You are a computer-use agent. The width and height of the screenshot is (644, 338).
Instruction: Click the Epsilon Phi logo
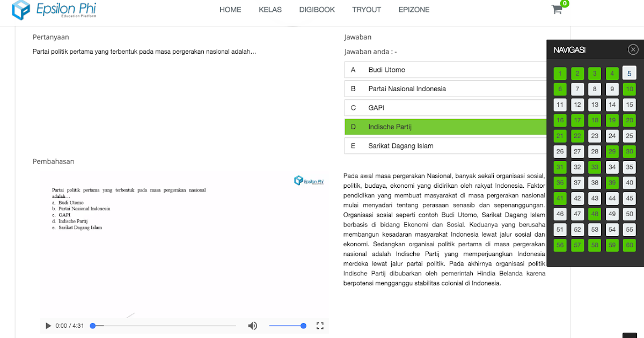pos(54,10)
